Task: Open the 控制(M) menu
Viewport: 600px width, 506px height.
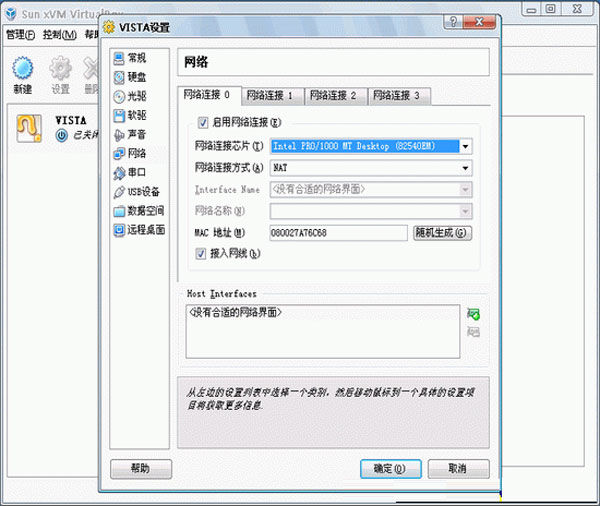Action: tap(59, 35)
